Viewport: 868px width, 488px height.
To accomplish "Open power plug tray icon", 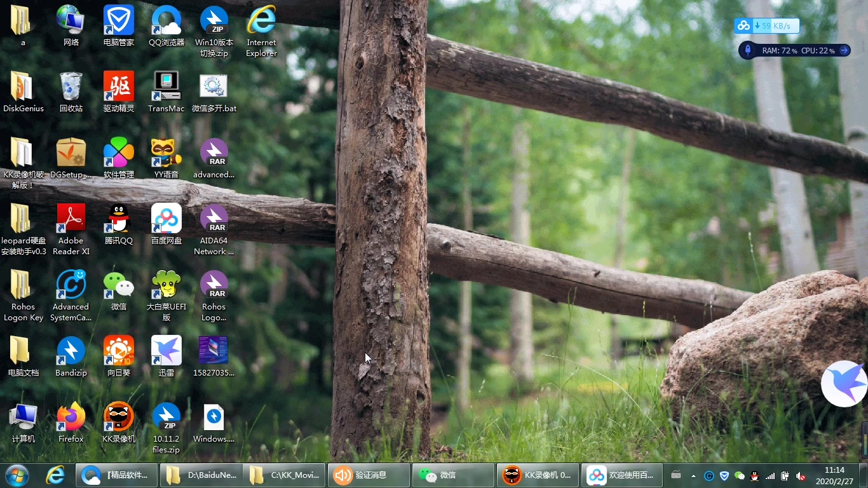I will click(785, 475).
